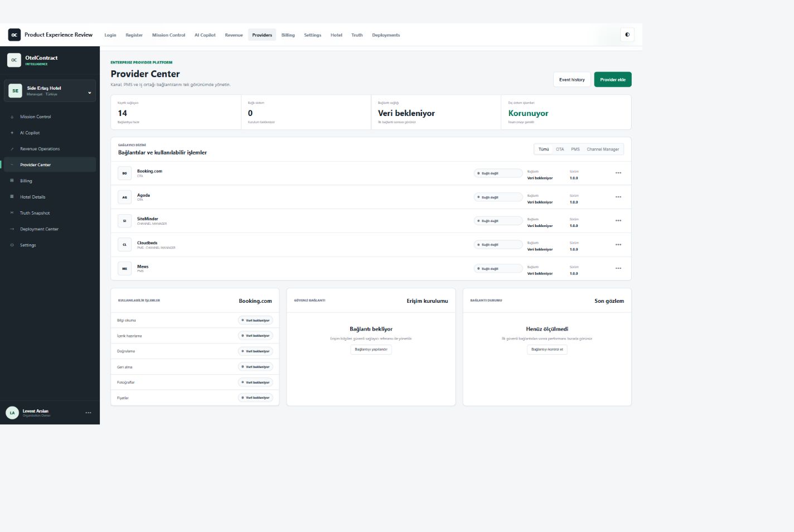Viewport: 794px width, 532px height.
Task: Filter providers by Channel Manager
Action: click(603, 149)
